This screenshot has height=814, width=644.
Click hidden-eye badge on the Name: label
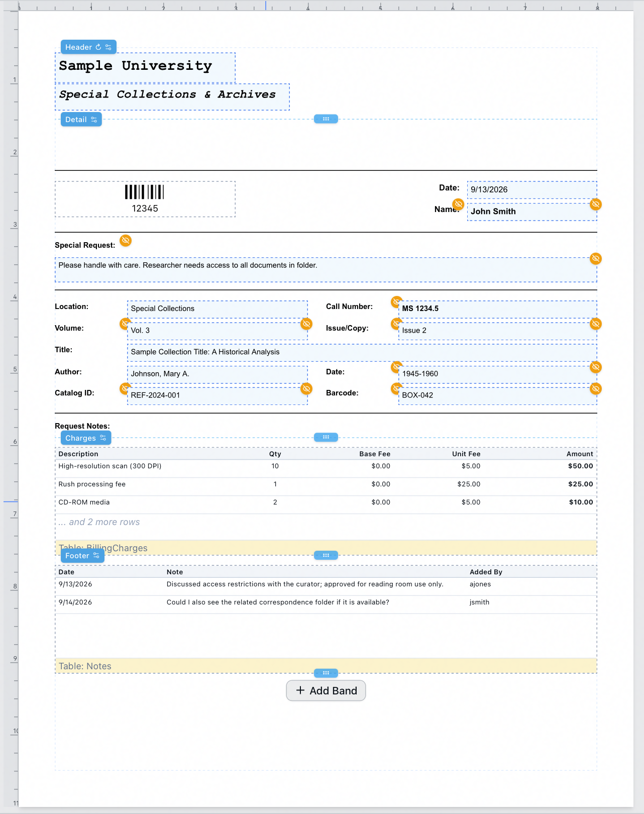[458, 204]
